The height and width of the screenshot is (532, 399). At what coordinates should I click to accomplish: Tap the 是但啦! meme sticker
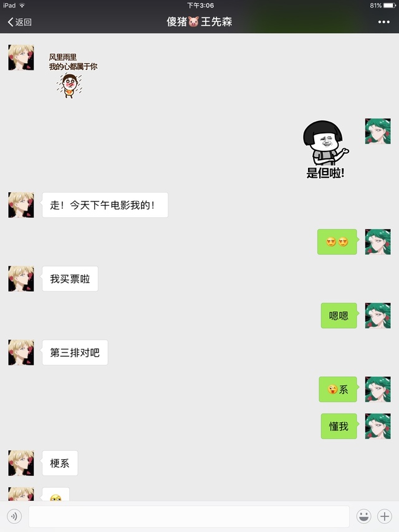coord(325,149)
